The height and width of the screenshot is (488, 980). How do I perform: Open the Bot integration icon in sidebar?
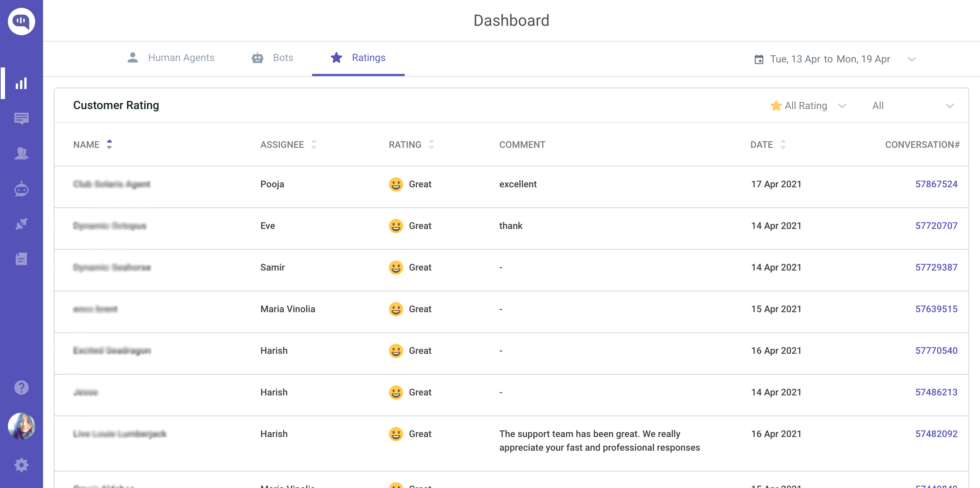21,189
